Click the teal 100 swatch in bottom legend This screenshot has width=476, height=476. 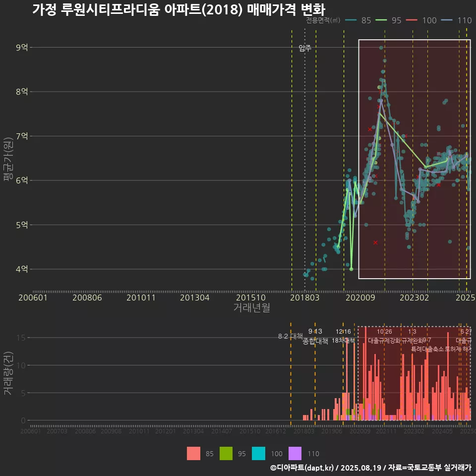click(258, 454)
